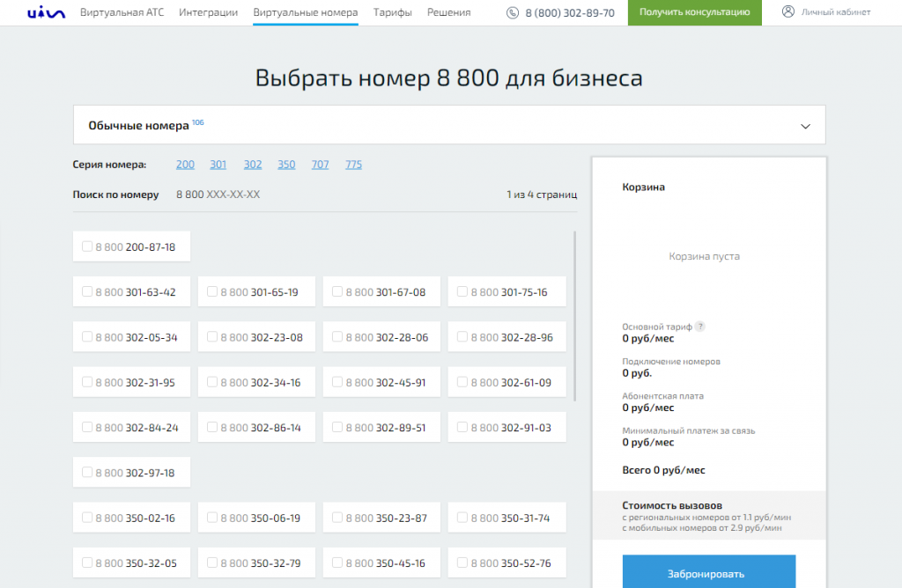Click the phone icon next to 8 (800) 302-89-70
This screenshot has width=902, height=588.
[513, 12]
